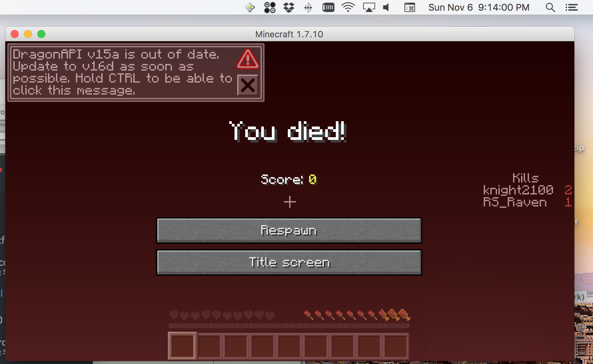
Task: Click the four-circles menu bar icon
Action: (270, 7)
